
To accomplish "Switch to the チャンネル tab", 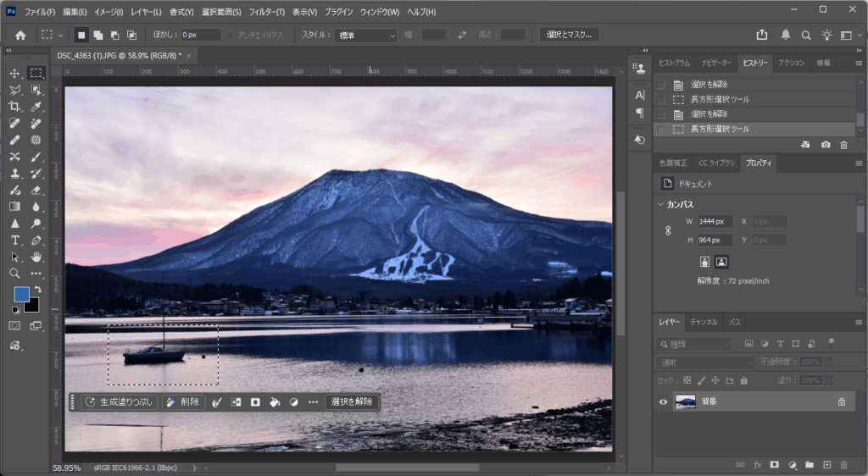I will pyautogui.click(x=704, y=322).
